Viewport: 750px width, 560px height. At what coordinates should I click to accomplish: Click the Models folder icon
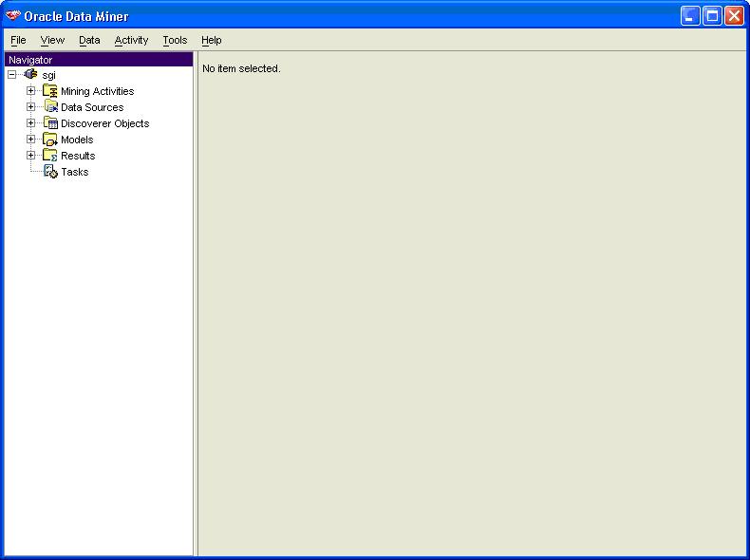coord(50,140)
